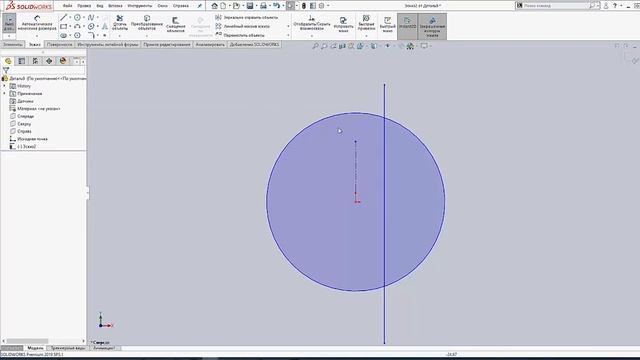Select the Line sketch tool
The width and height of the screenshot is (640, 360).
click(64, 18)
